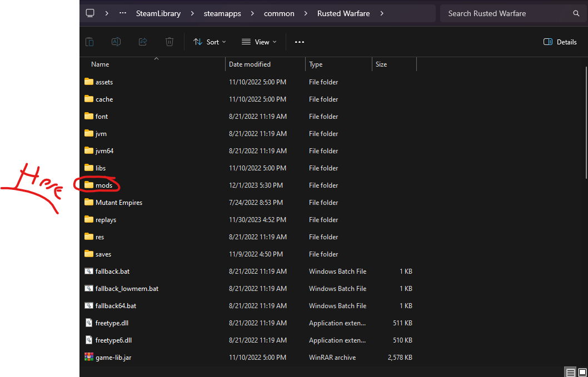Viewport: 588px width, 377px height.
Task: Click the Paste clipboard icon
Action: coord(89,42)
